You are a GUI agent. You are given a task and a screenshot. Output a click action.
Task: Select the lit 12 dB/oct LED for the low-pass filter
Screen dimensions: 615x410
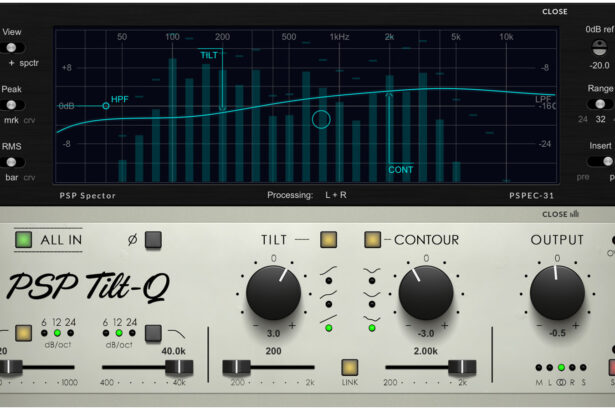point(119,333)
